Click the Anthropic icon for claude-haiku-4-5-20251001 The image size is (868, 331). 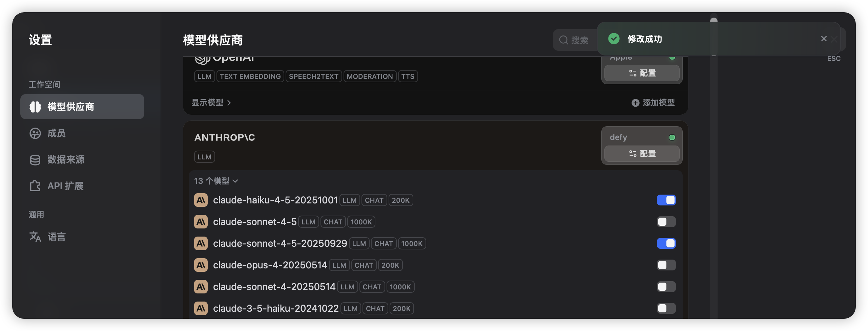pos(201,200)
